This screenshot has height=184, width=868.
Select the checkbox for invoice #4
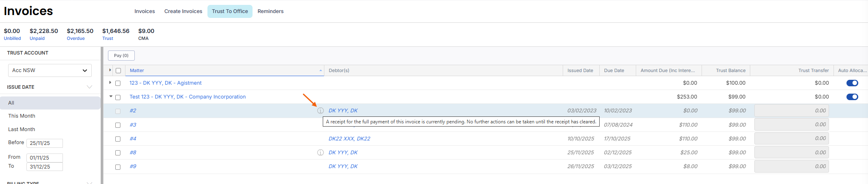click(118, 139)
